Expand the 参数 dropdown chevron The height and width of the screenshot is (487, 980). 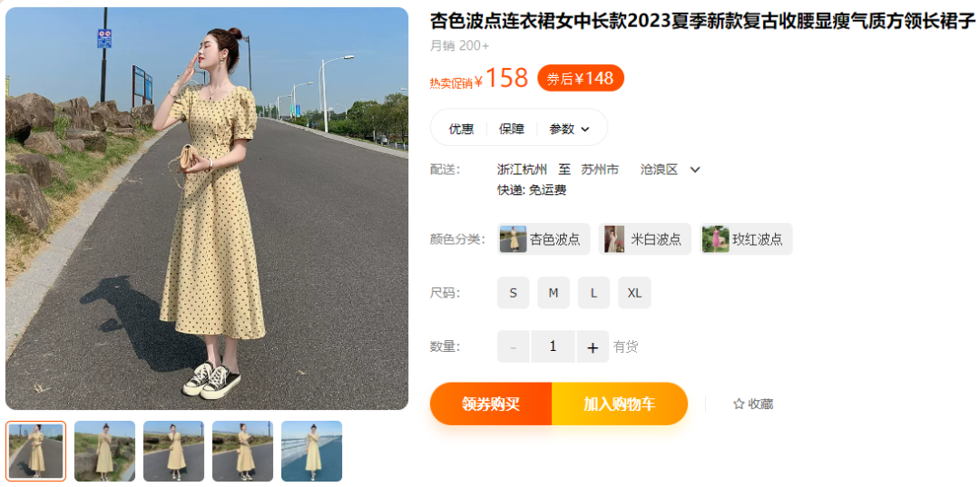tap(585, 130)
